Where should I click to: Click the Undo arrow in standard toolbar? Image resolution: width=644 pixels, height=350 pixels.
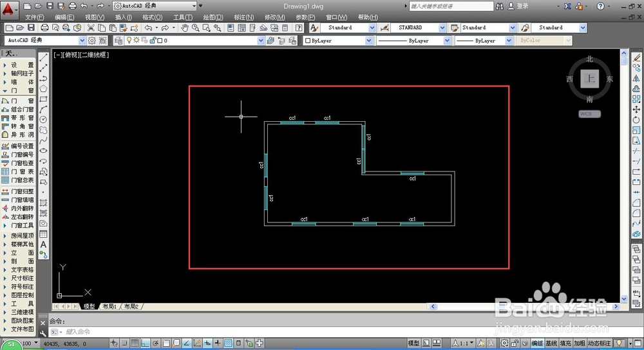click(x=148, y=28)
